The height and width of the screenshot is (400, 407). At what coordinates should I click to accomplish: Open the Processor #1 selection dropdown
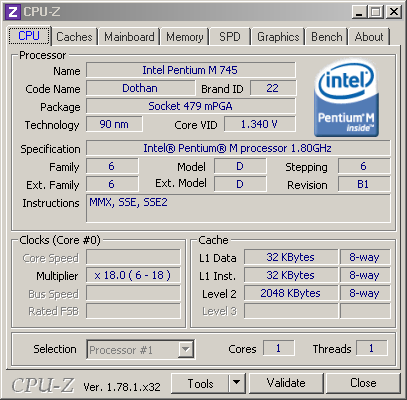pyautogui.click(x=141, y=350)
